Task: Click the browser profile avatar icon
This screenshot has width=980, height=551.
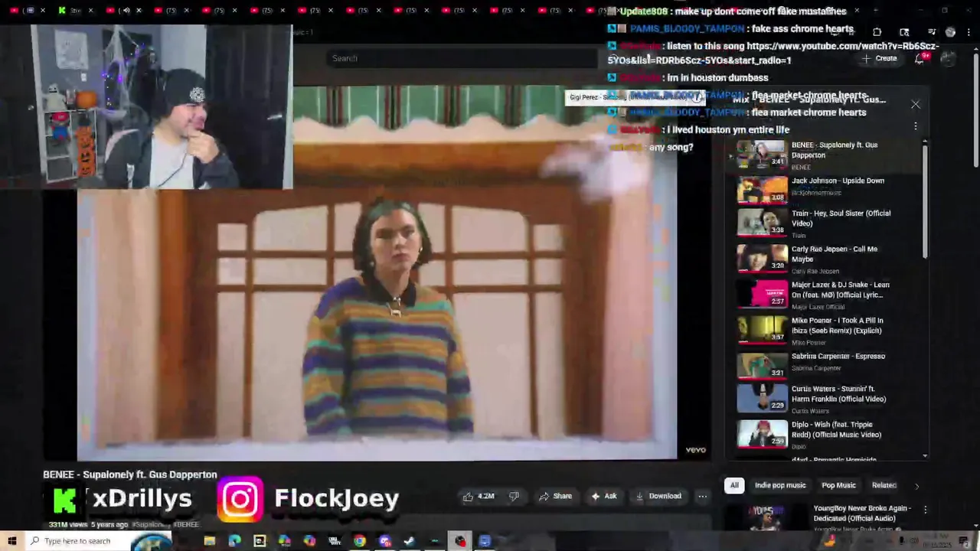Action: click(x=950, y=32)
